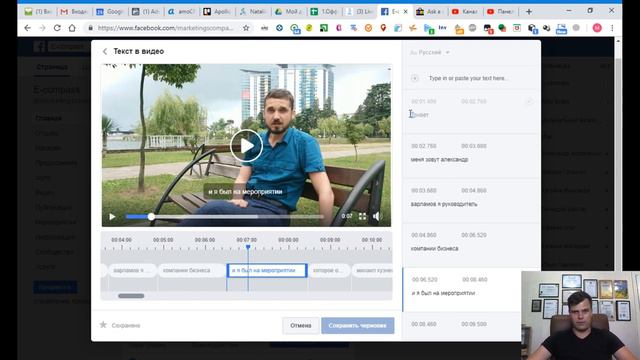Click the star icon beside Сохранен
Image resolution: width=640 pixels, height=360 pixels.
click(103, 325)
